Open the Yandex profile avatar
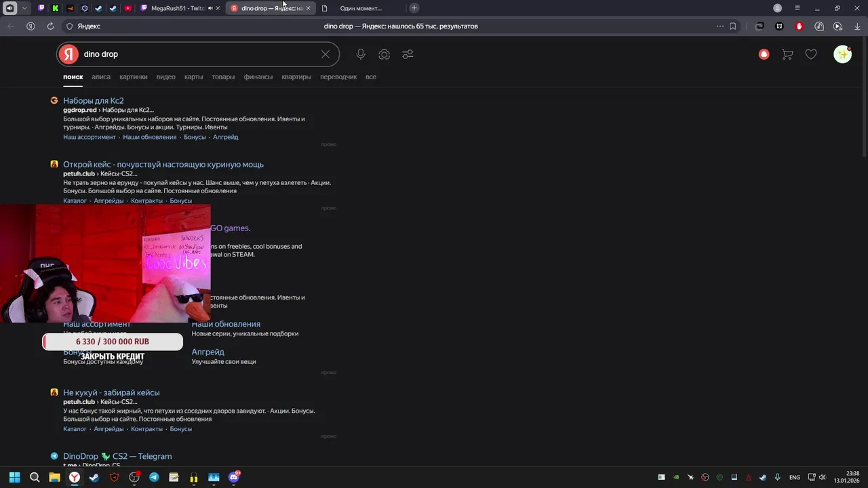 coord(842,54)
